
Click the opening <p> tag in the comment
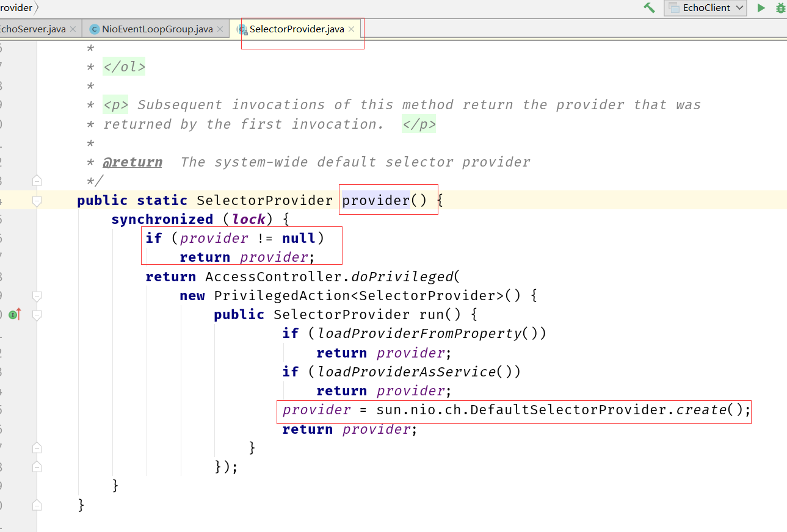(x=115, y=104)
